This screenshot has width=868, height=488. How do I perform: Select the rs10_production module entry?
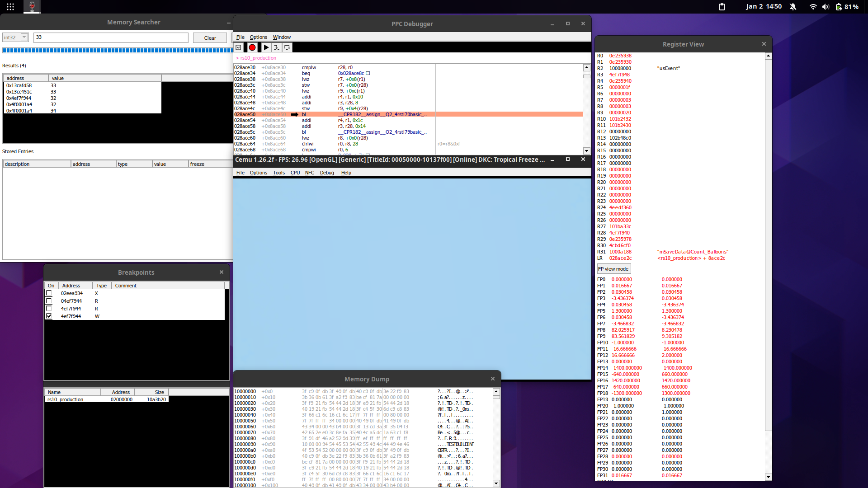66,399
